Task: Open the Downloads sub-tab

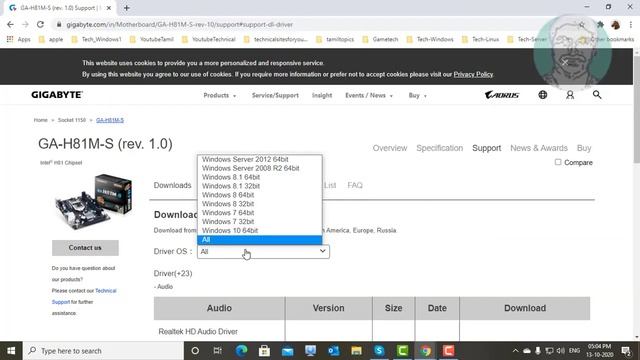Action: click(x=172, y=185)
